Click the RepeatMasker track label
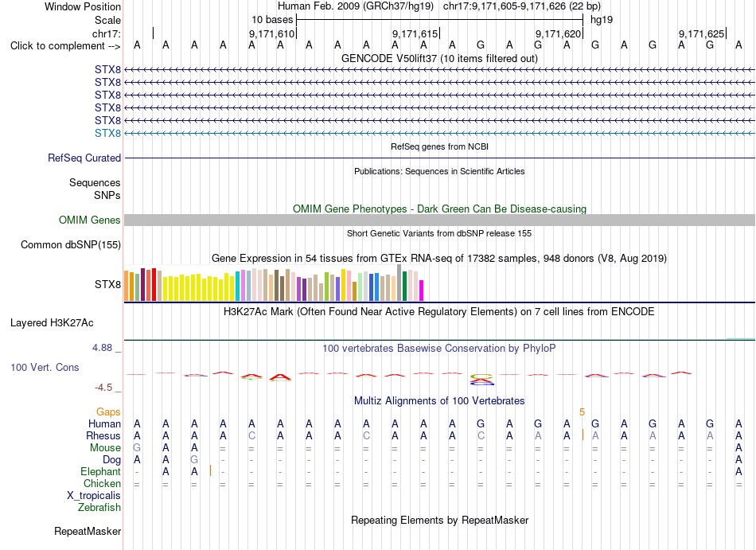Image resolution: width=756 pixels, height=550 pixels. pos(88,531)
